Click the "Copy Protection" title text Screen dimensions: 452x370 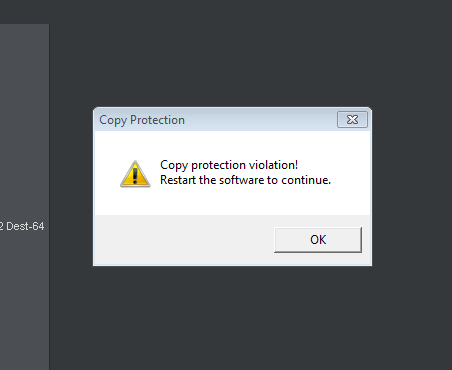click(x=142, y=120)
